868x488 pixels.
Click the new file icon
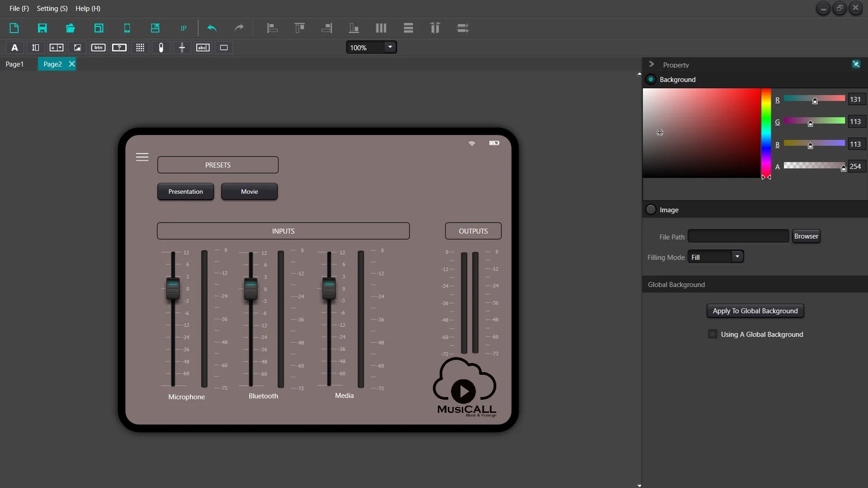click(14, 28)
